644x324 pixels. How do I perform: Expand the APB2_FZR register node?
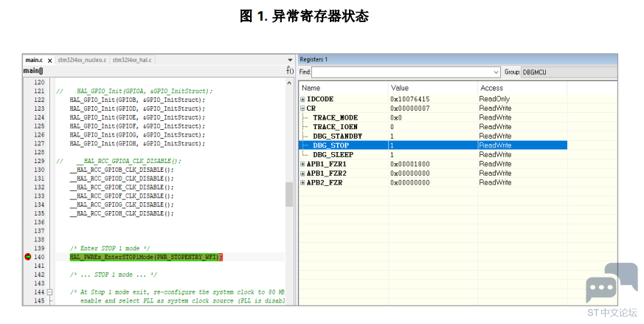(x=302, y=182)
